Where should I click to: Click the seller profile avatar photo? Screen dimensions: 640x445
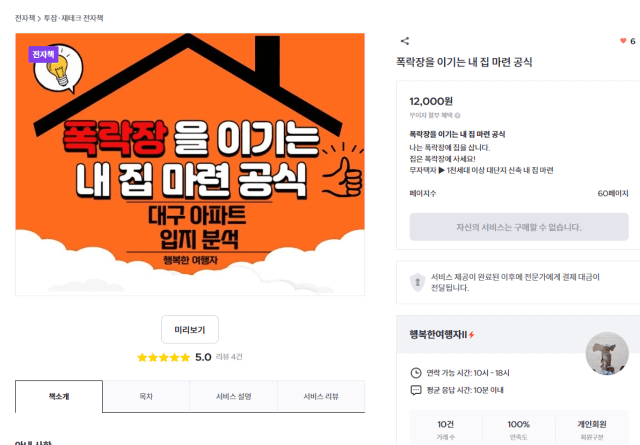pyautogui.click(x=607, y=354)
